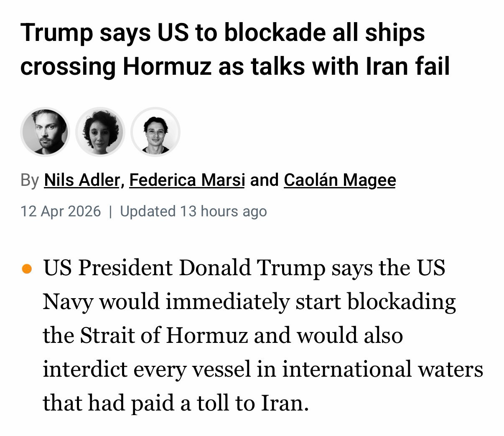The image size is (504, 436).
Task: Click Nils Adler's author photo
Action: coord(45,132)
